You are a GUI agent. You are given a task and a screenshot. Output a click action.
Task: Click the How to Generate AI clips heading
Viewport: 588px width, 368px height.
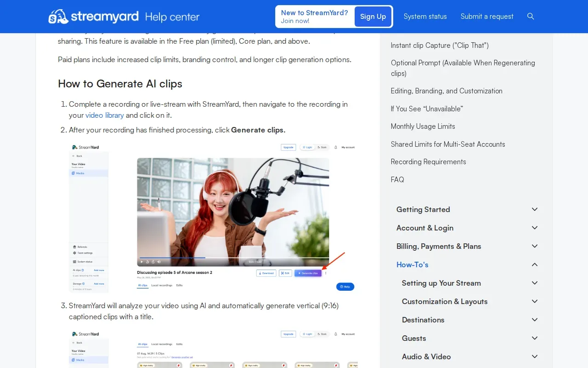120,84
